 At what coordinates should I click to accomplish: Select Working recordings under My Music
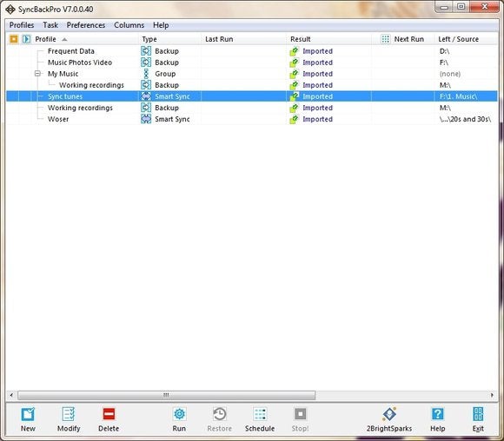(91, 85)
